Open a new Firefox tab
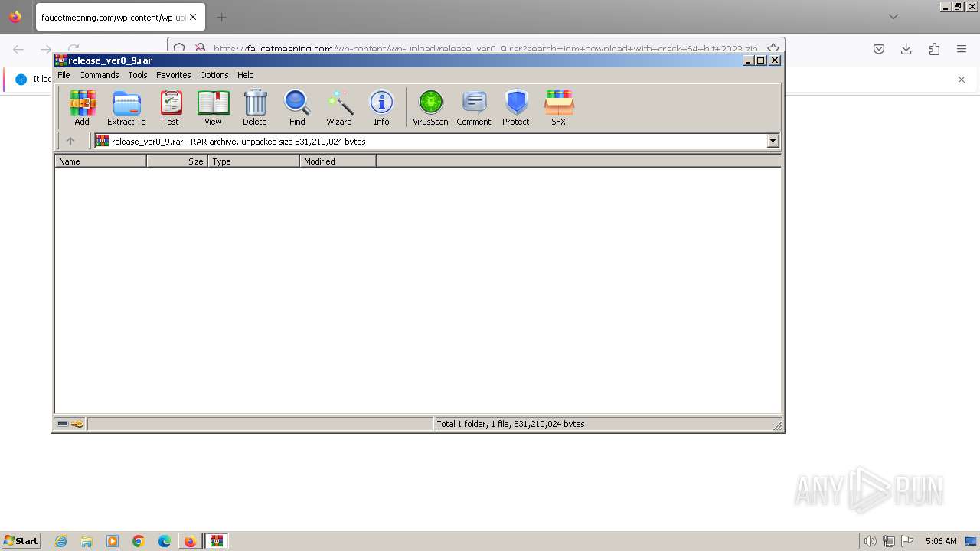Image resolution: width=980 pixels, height=551 pixels. [221, 17]
